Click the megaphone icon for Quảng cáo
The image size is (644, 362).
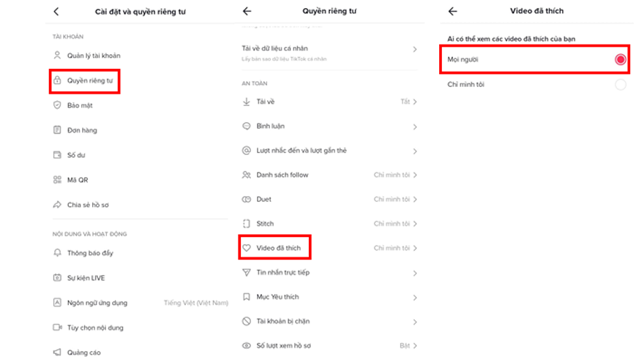click(57, 352)
